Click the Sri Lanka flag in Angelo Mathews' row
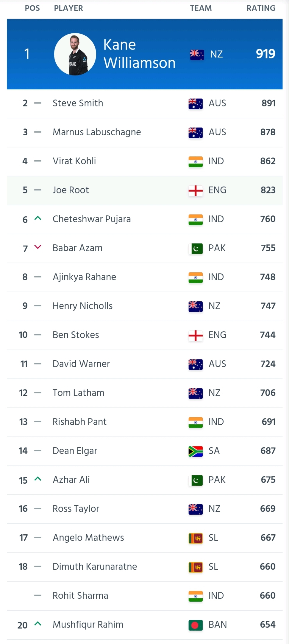 196,538
